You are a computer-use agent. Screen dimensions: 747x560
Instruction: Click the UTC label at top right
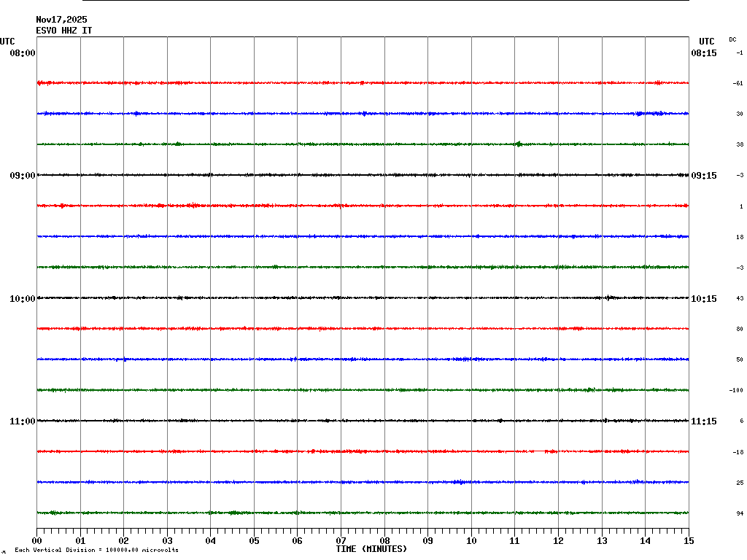pyautogui.click(x=706, y=42)
